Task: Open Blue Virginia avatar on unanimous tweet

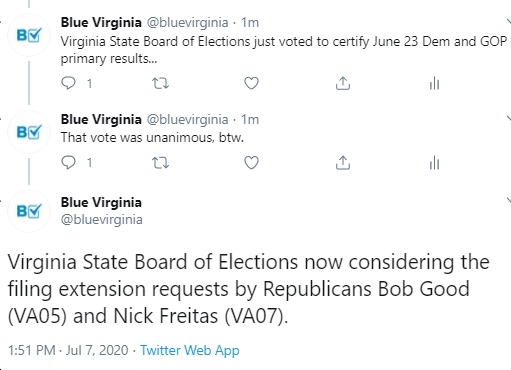Action: [x=29, y=132]
